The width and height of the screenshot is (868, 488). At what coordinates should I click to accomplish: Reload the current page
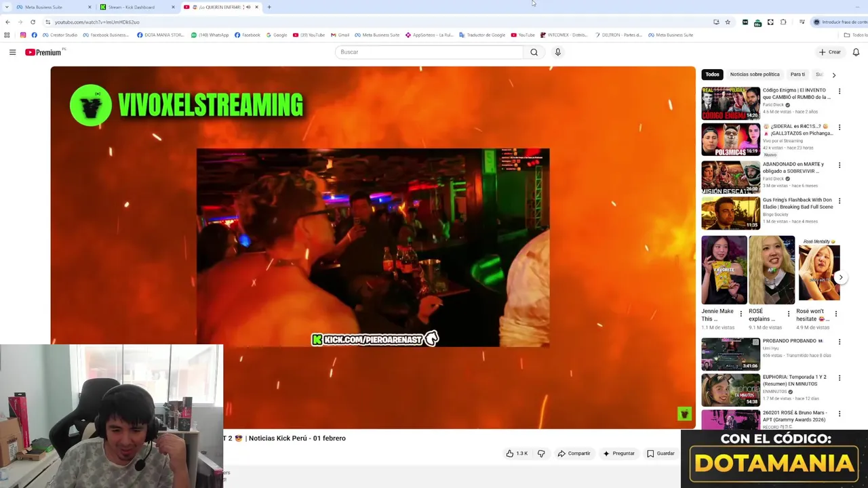coord(33,22)
